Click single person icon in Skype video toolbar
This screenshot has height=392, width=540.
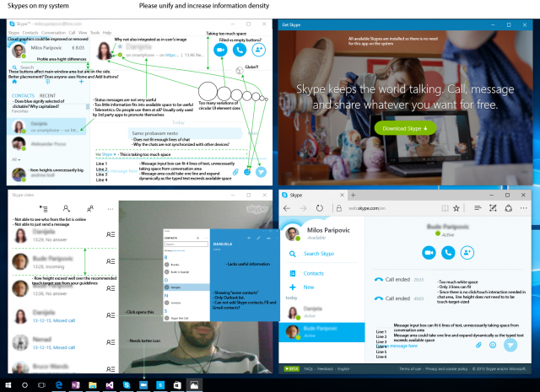(66, 208)
